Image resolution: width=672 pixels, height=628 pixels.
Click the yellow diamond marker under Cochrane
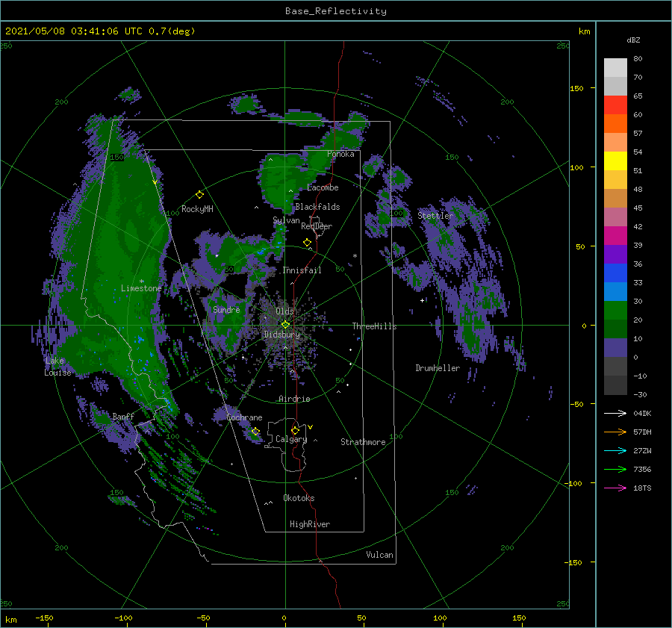pos(255,431)
